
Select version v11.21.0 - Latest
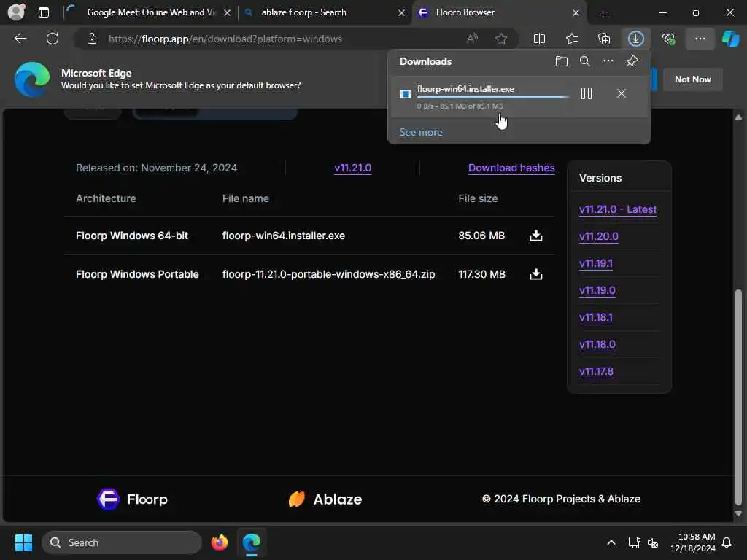pyautogui.click(x=617, y=209)
